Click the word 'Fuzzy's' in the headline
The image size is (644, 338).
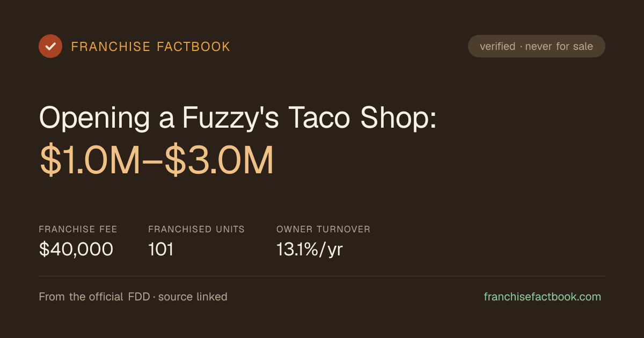tap(230, 117)
